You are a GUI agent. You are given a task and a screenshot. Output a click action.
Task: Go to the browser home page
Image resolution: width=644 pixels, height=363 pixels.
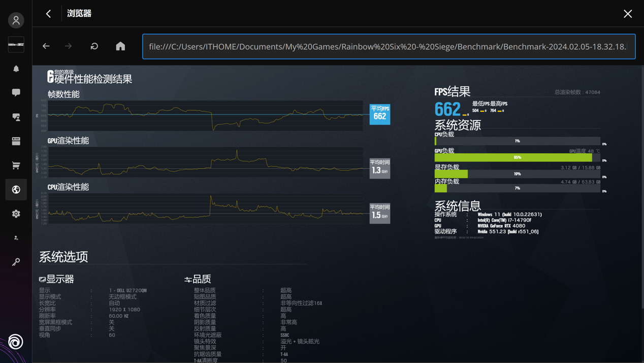120,46
